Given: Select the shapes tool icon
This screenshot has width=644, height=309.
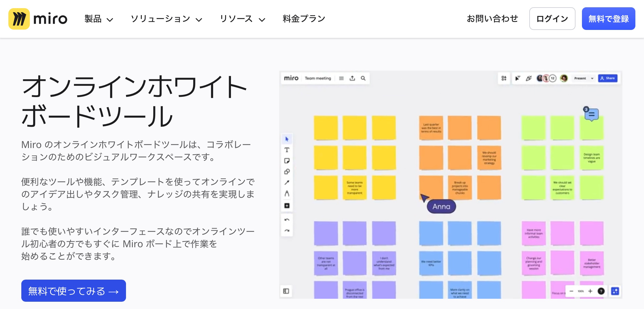Looking at the screenshot, I should 287,171.
